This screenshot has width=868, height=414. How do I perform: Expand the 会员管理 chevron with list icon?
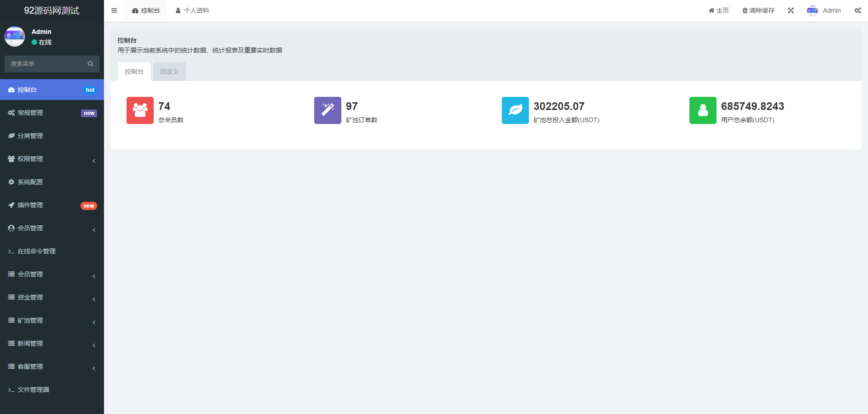(x=94, y=276)
